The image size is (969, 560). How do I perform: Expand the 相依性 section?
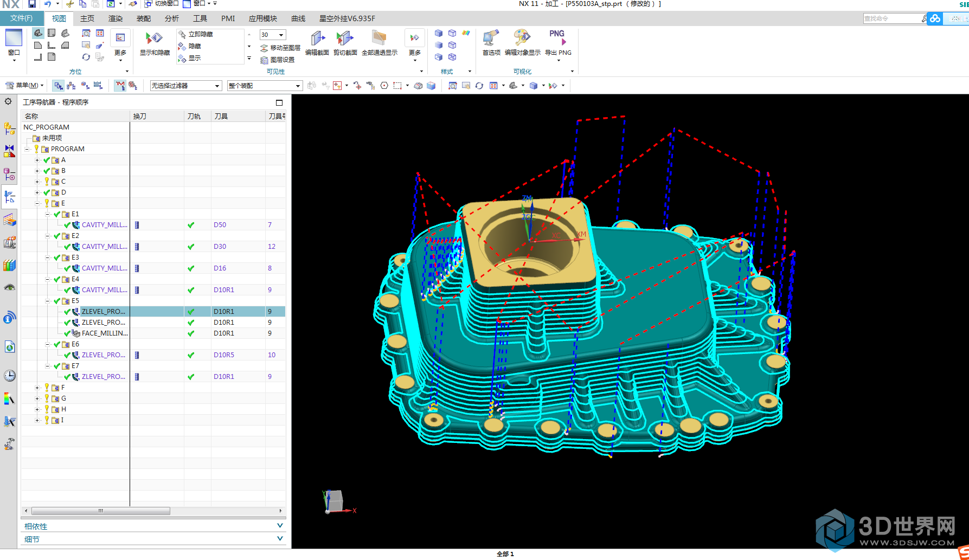tap(153, 526)
